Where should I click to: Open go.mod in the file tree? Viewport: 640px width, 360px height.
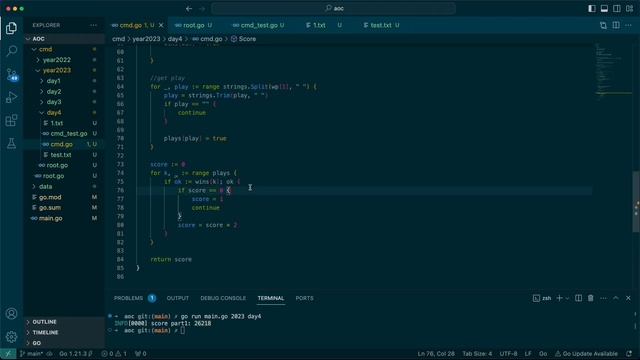(x=64, y=197)
